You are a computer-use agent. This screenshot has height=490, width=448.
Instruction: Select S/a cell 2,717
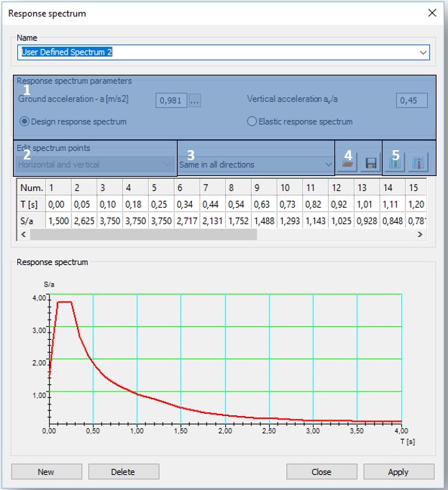(x=187, y=221)
